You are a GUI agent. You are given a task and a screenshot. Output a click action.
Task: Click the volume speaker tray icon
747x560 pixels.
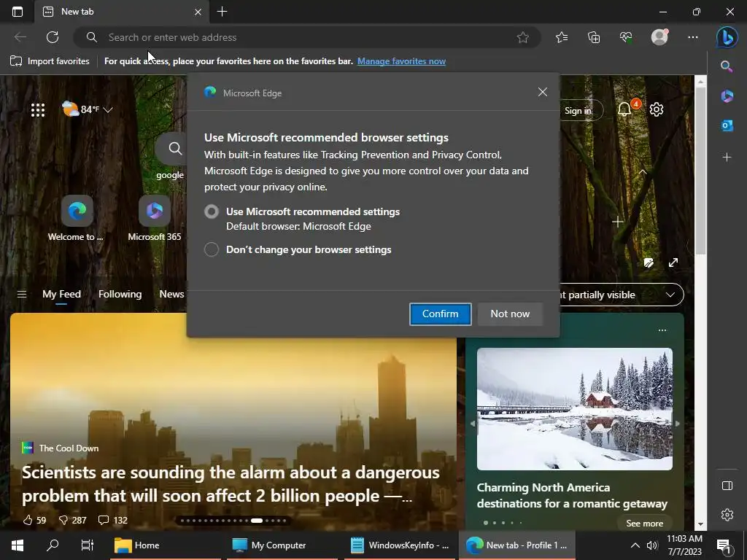pyautogui.click(x=651, y=545)
